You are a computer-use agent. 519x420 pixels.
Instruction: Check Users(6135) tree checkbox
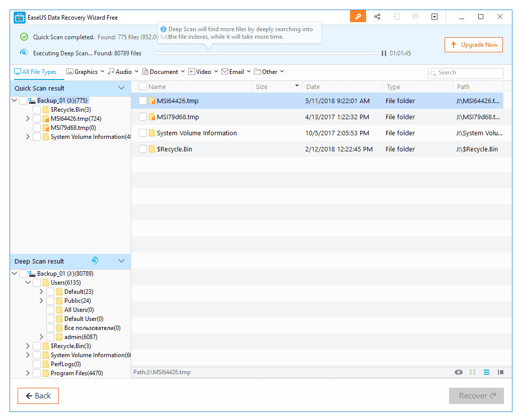pyautogui.click(x=37, y=283)
